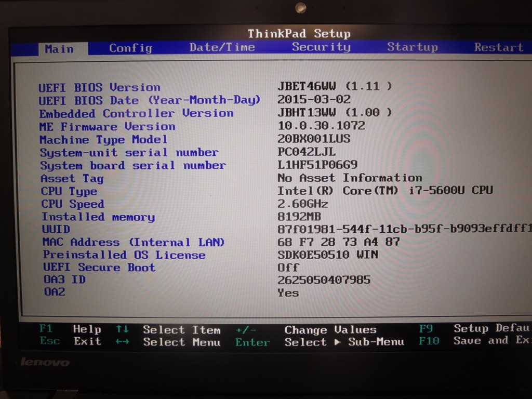Go to the Startup tab
Viewport: 532px width, 399px height.
[x=413, y=47]
